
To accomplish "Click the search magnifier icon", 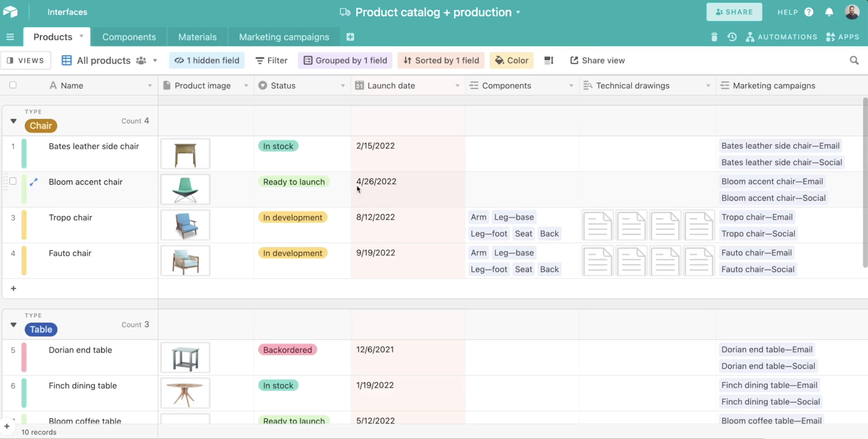I will point(854,61).
